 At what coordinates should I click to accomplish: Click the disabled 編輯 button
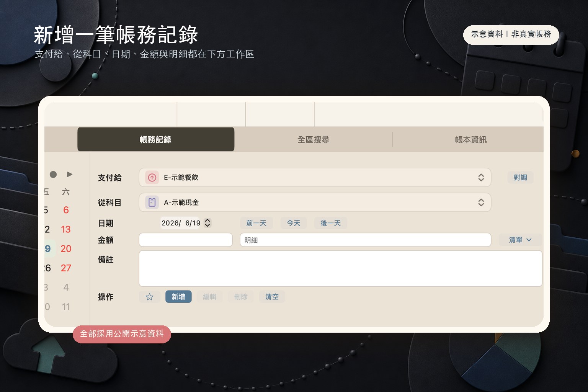209,297
